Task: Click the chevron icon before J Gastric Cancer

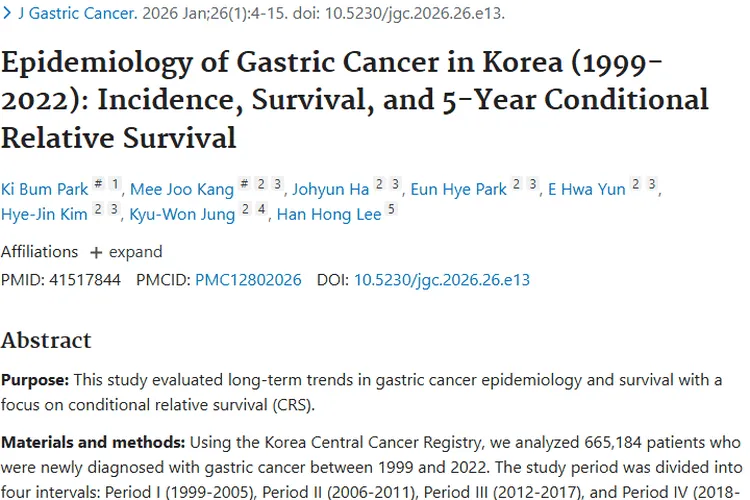Action: click(x=7, y=15)
